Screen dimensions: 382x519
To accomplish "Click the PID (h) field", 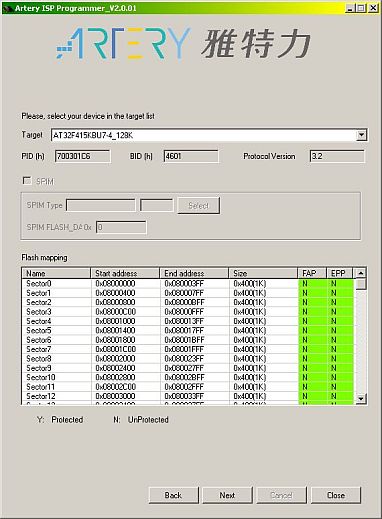I will coord(82,156).
